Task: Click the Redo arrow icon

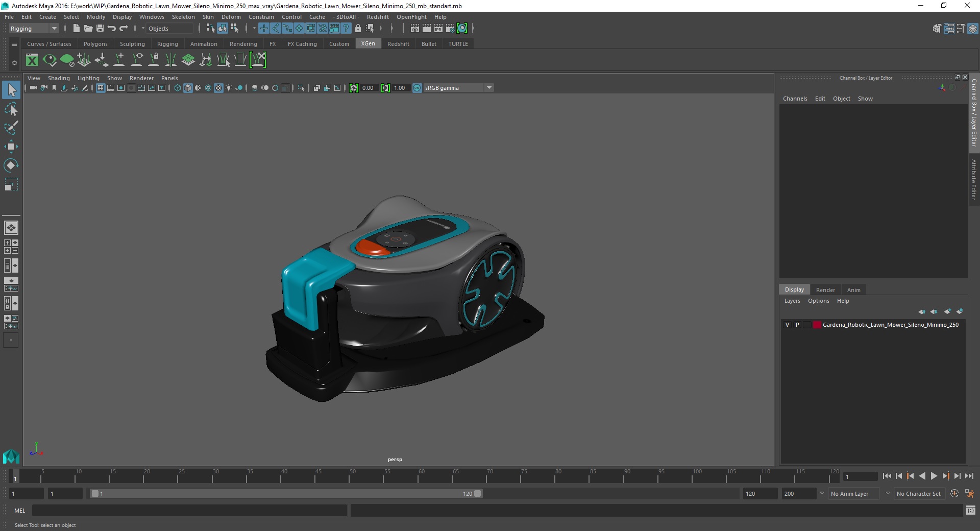Action: tap(124, 29)
